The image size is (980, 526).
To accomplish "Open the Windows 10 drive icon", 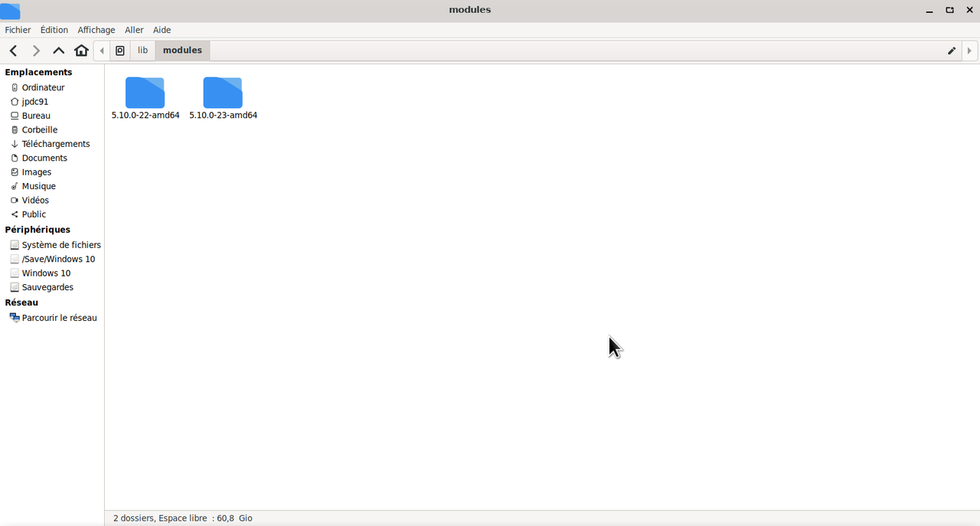I will pyautogui.click(x=15, y=273).
